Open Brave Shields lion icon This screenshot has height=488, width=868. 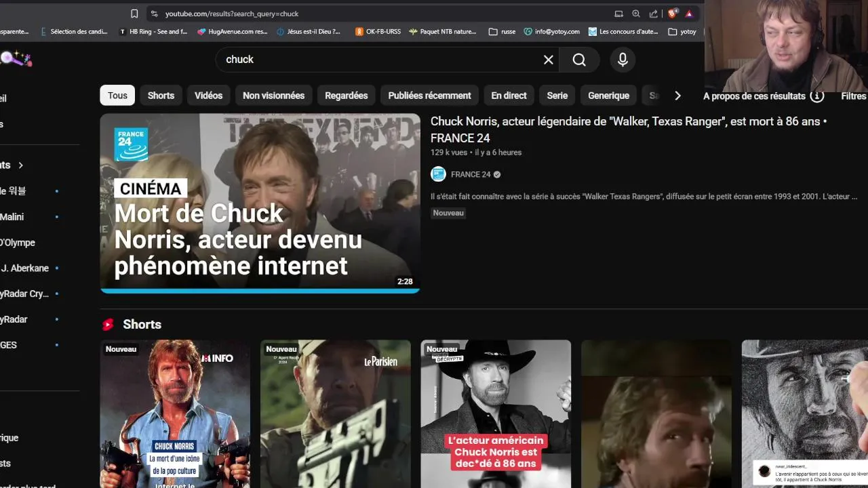(673, 14)
